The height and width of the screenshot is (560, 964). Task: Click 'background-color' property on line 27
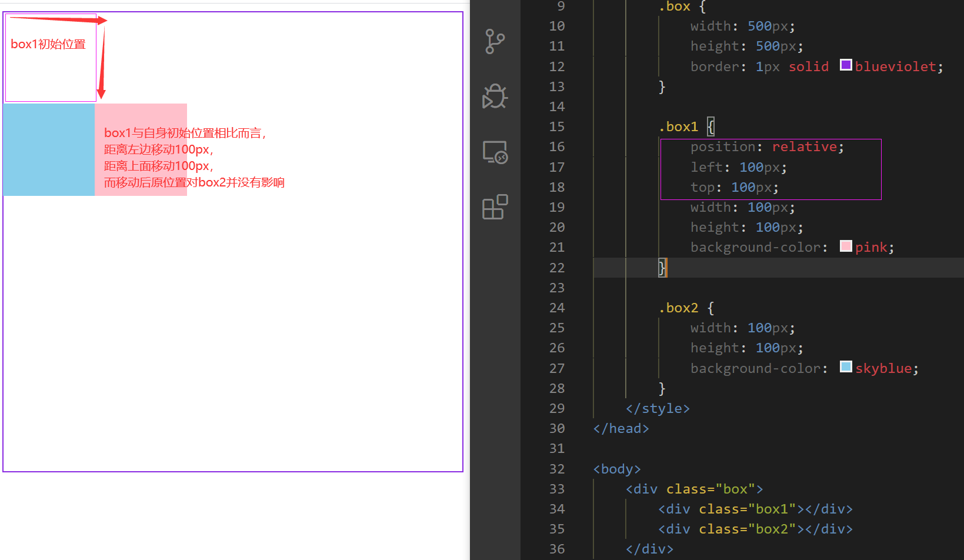[755, 368]
